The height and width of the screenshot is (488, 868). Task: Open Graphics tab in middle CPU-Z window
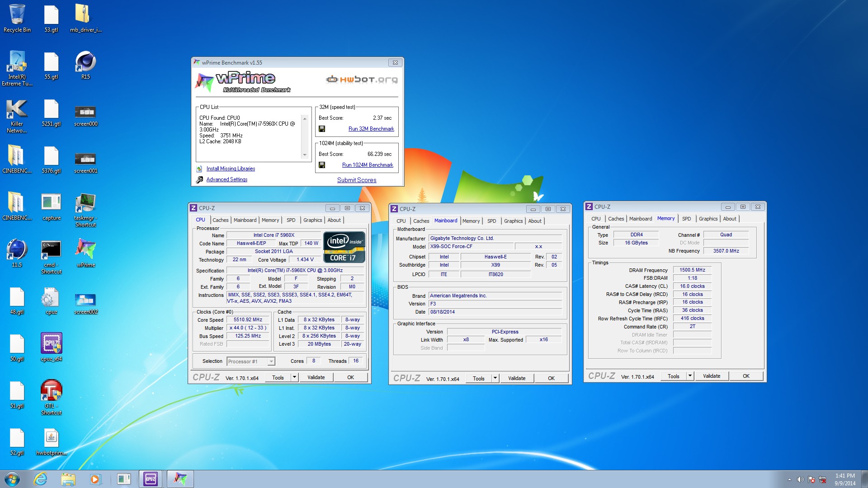(x=513, y=221)
